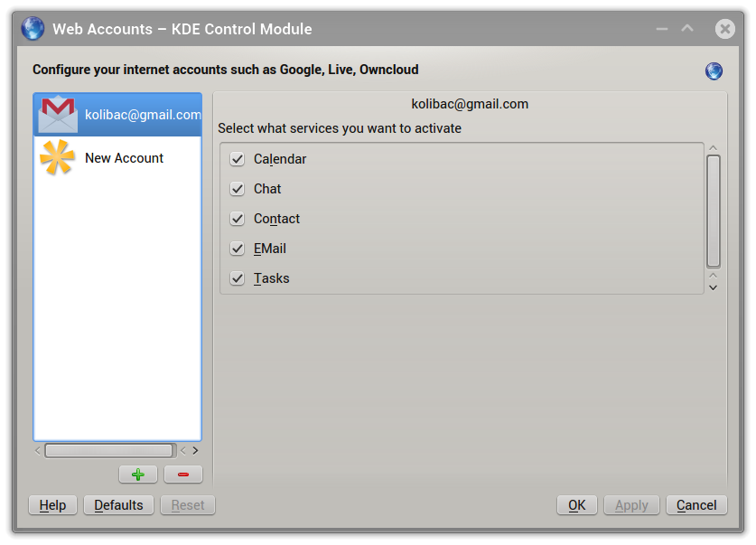Click the Reset button
The image size is (756, 545).
pos(188,505)
